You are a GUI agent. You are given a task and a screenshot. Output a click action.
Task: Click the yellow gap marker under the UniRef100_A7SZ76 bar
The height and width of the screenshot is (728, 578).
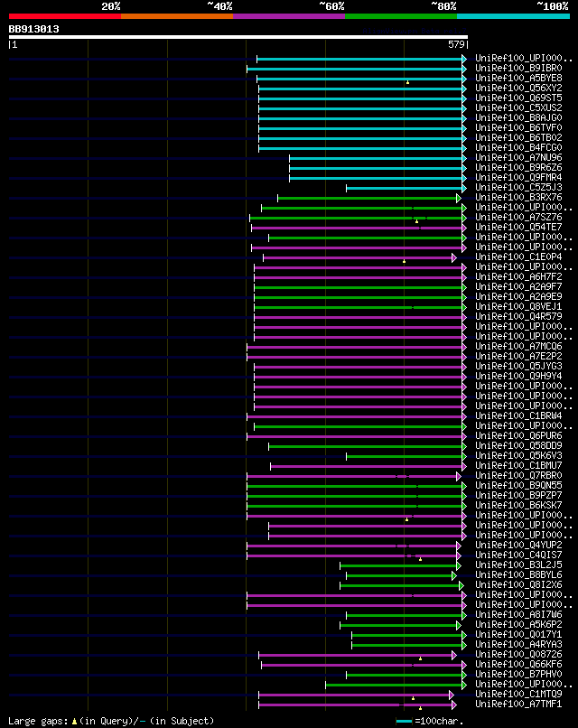[416, 221]
